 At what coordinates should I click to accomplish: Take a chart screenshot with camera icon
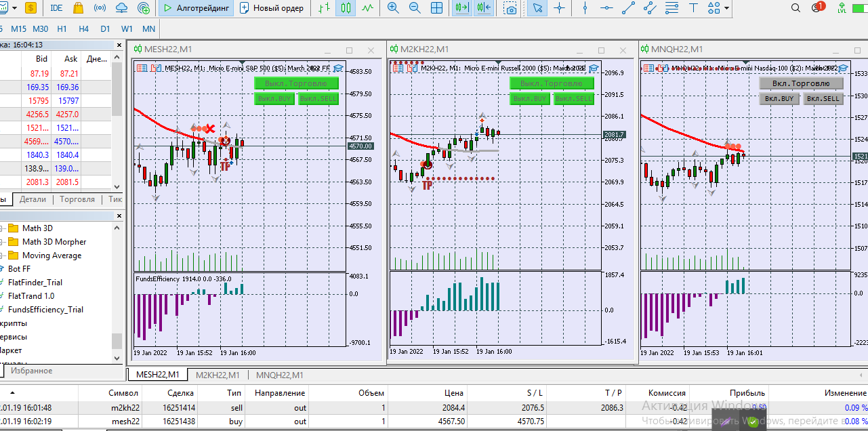[x=510, y=8]
